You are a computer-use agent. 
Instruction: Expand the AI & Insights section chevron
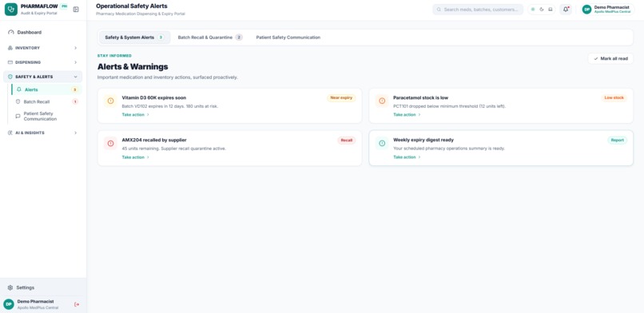(x=76, y=133)
